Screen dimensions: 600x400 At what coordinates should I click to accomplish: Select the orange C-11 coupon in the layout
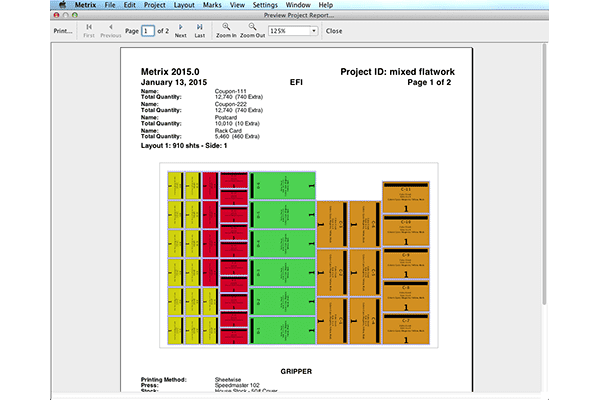click(x=406, y=198)
